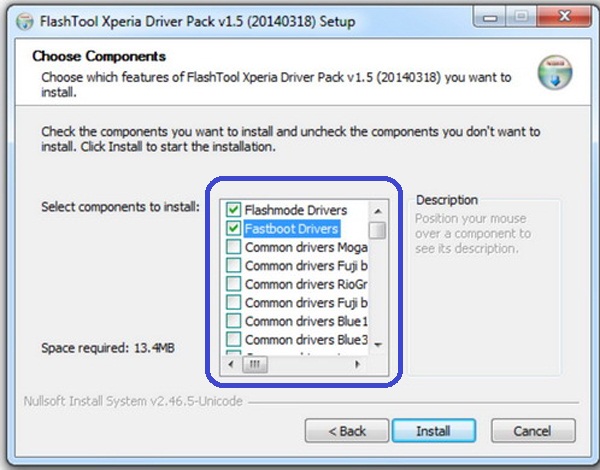Cancel the driver setup

tap(533, 431)
